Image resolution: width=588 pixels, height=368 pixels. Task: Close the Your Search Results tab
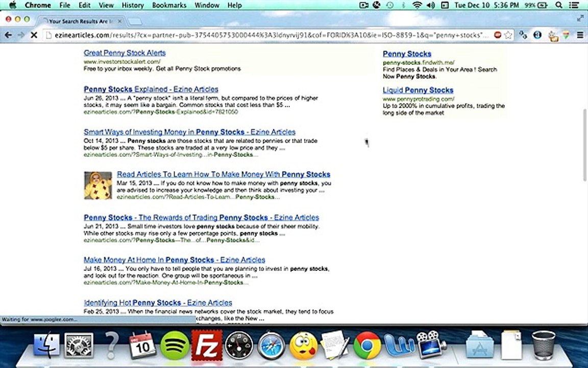119,21
